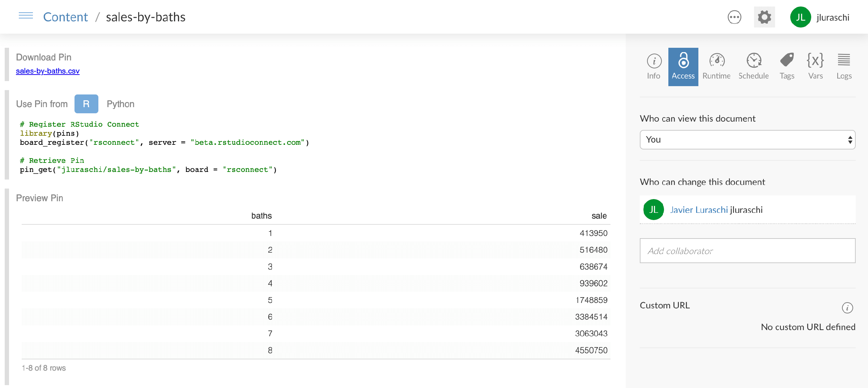Screen dimensions: 868x388
Task: Select the Access panel icon
Action: 683,66
